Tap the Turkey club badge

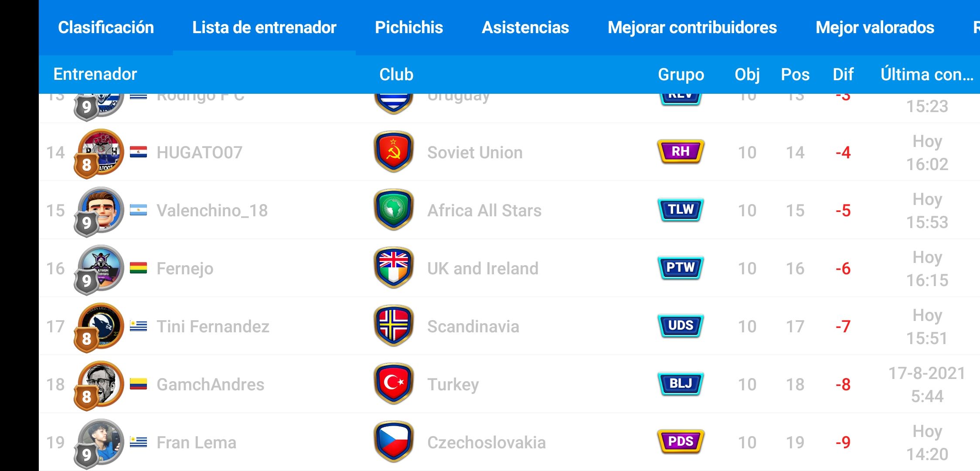click(x=394, y=384)
